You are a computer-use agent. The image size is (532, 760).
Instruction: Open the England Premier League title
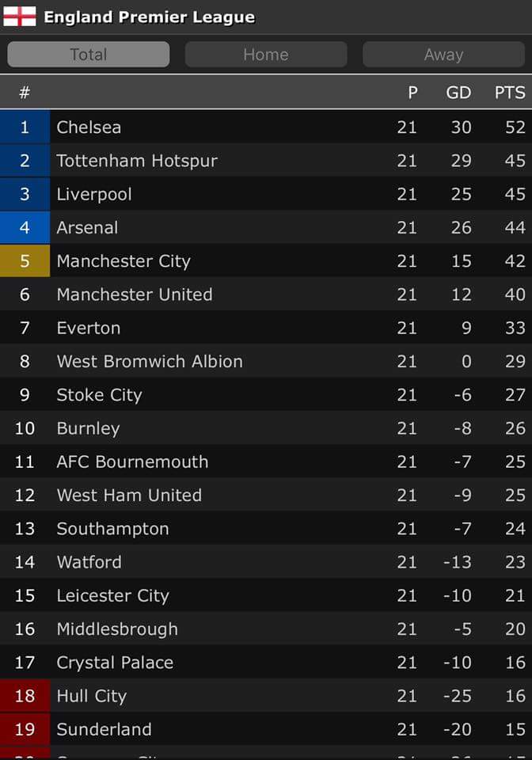click(149, 17)
